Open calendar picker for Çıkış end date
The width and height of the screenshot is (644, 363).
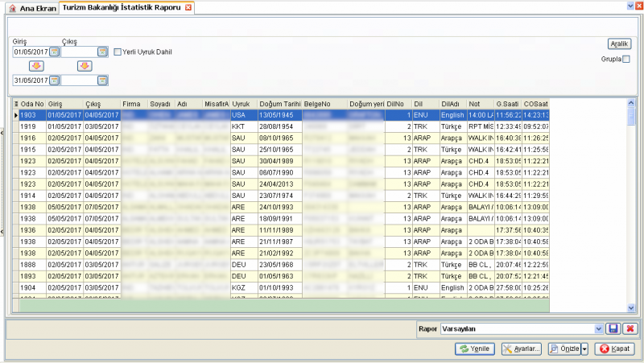tap(102, 80)
